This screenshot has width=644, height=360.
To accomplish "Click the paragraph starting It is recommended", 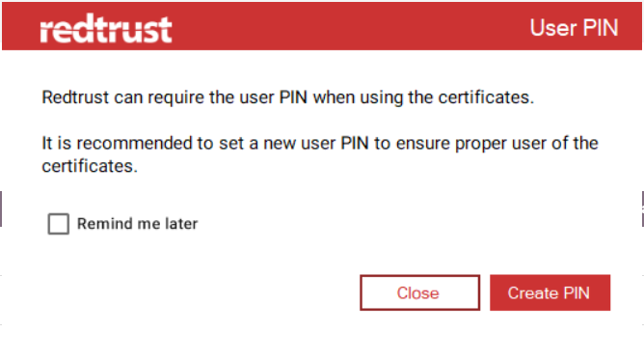I will 320,154.
